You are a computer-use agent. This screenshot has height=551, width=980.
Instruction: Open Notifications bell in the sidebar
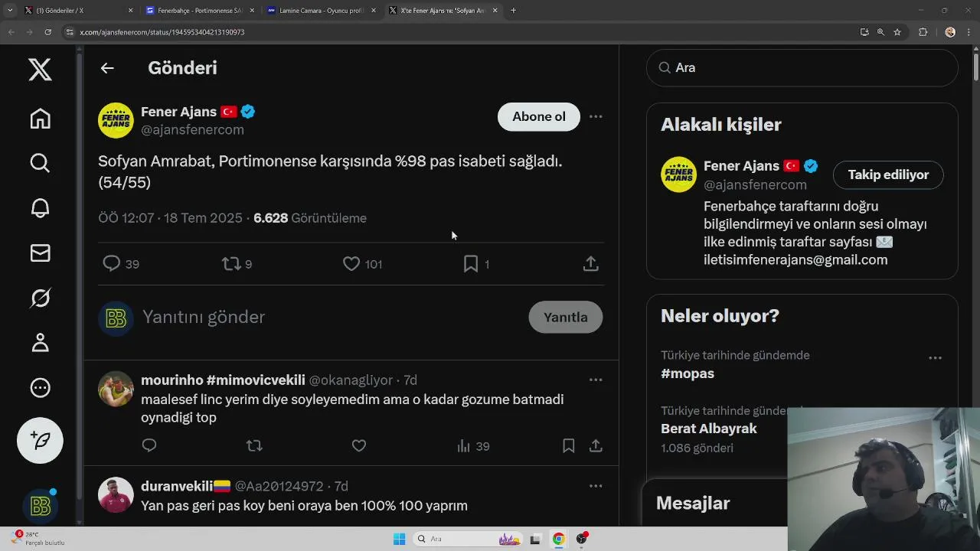coord(40,208)
